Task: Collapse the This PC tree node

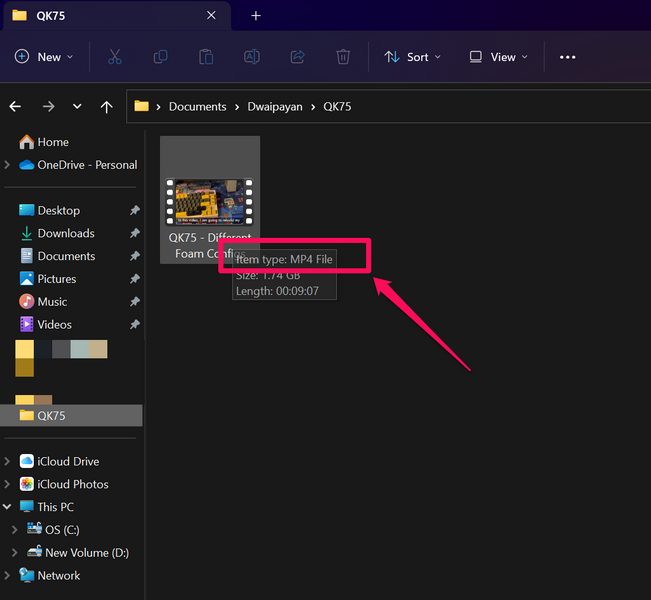Action: coord(8,507)
